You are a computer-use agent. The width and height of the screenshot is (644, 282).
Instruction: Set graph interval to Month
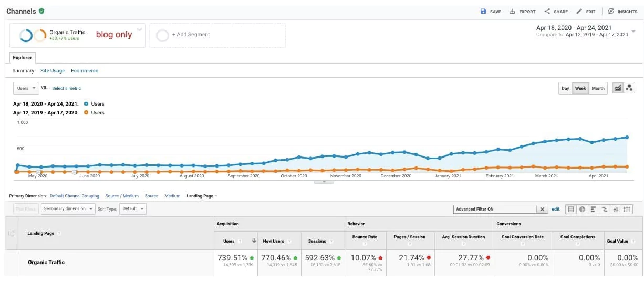point(598,88)
